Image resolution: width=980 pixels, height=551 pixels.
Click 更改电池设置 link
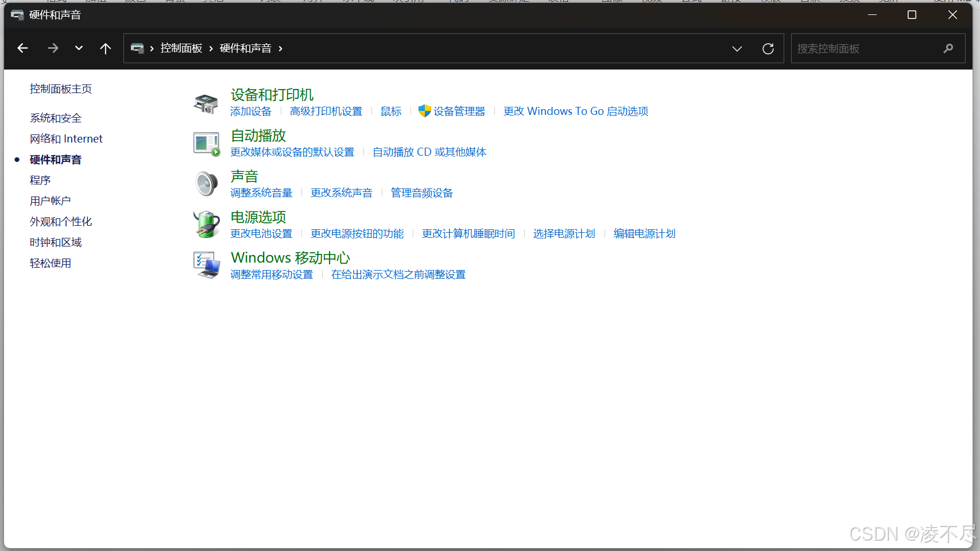pyautogui.click(x=261, y=234)
